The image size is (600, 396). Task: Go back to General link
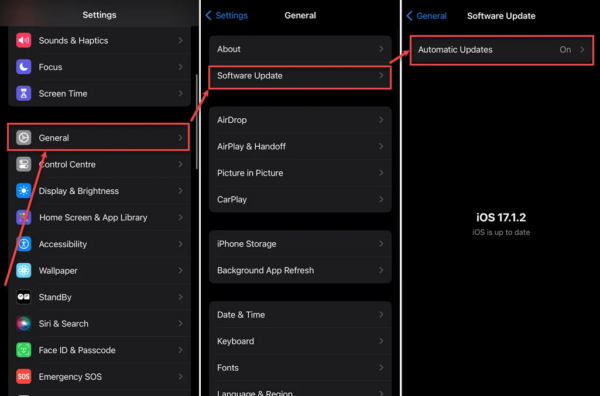(426, 16)
